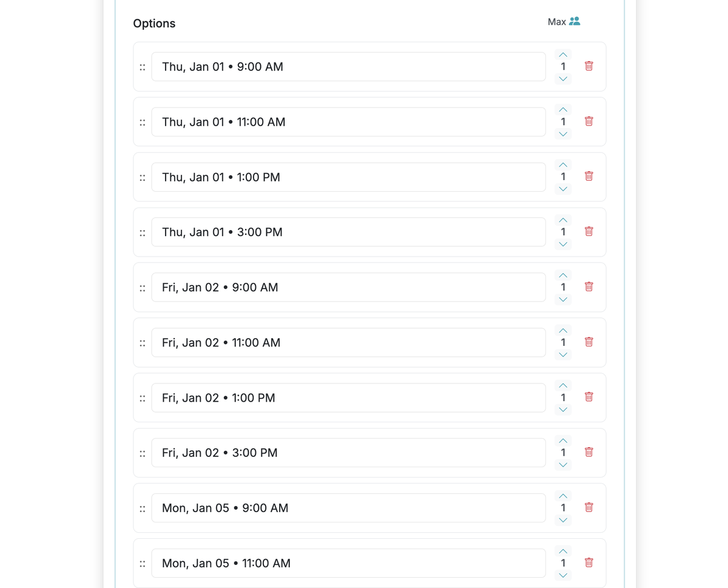Screen dimensions: 728x588
Task: Click the up chevron on Thu, Jan 01 1:00 PM
Action: (562, 164)
